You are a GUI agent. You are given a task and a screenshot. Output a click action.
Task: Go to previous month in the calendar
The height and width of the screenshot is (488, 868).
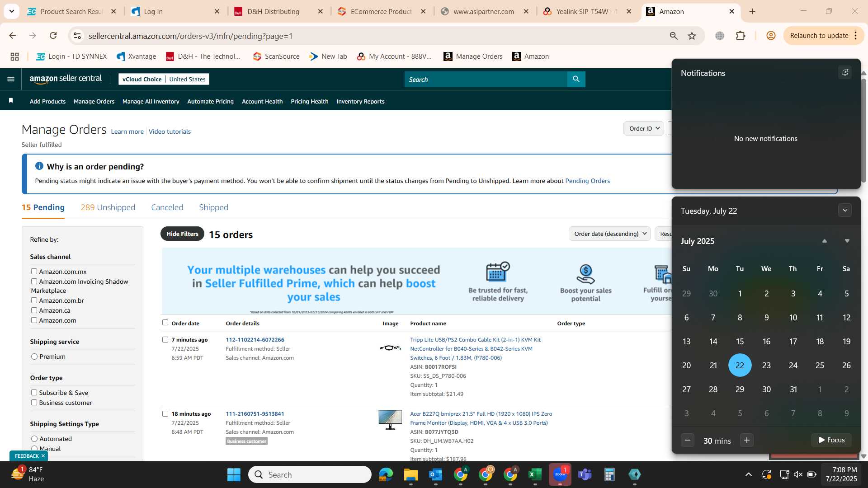pos(825,241)
